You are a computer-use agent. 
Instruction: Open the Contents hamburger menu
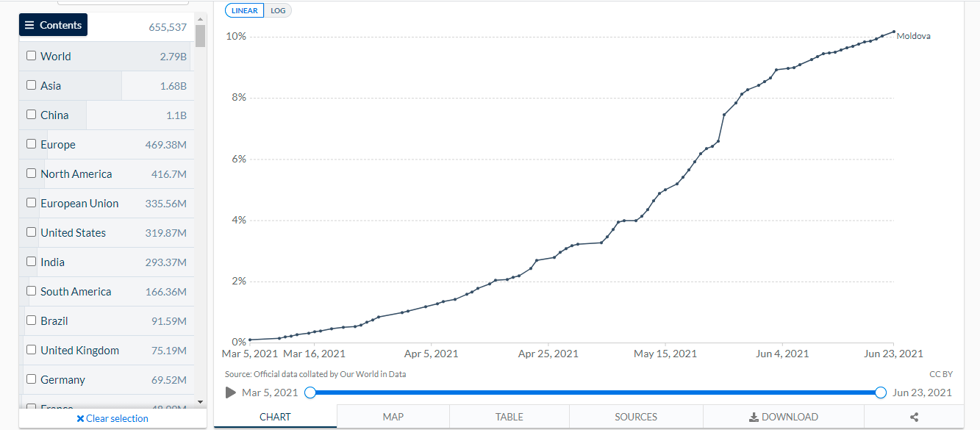[53, 25]
